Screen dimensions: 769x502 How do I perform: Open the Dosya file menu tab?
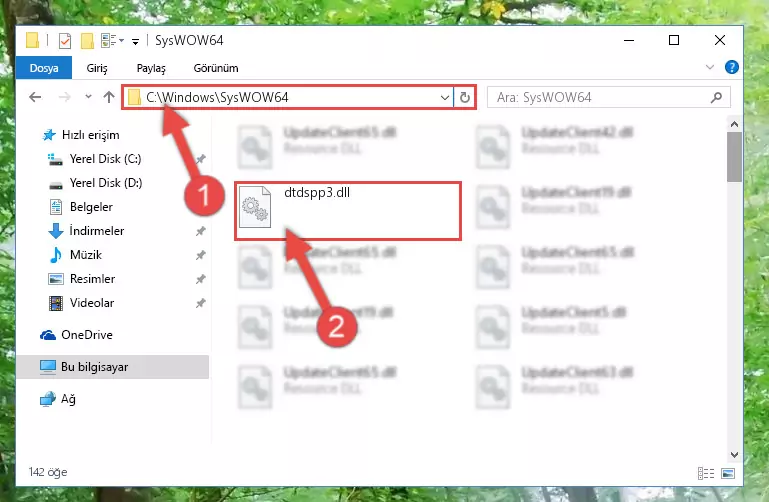pos(44,68)
